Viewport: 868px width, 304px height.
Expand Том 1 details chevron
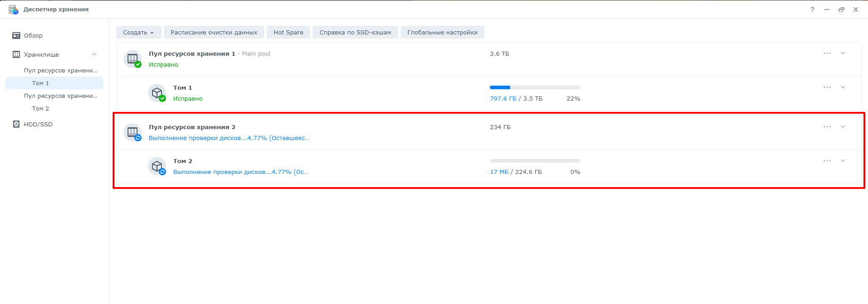843,87
